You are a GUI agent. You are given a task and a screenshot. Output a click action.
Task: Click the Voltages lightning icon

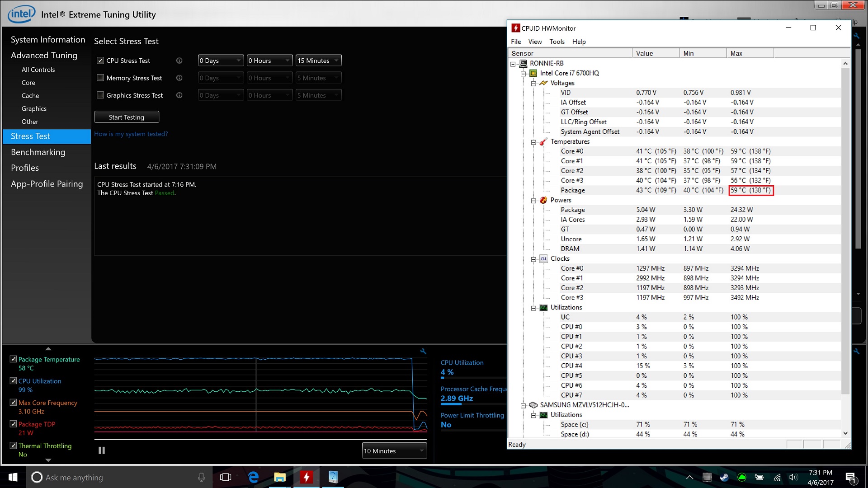click(x=543, y=83)
